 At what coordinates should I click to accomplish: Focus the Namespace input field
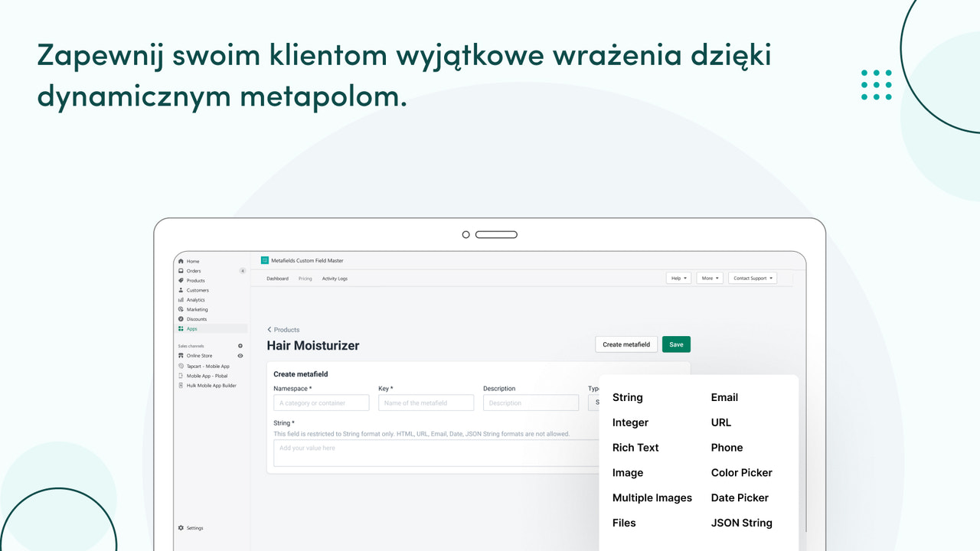[x=322, y=403]
